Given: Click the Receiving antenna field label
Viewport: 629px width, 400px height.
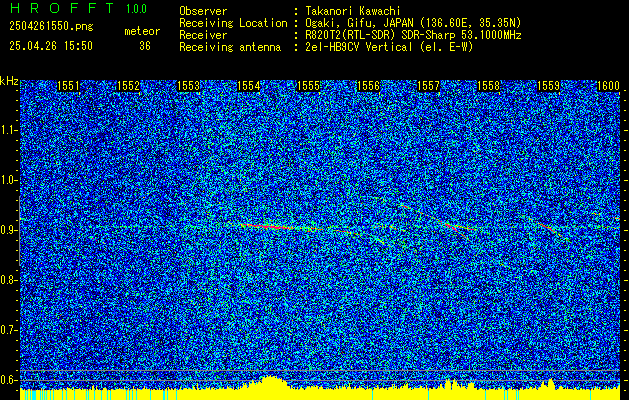Looking at the screenshot, I should [x=230, y=47].
